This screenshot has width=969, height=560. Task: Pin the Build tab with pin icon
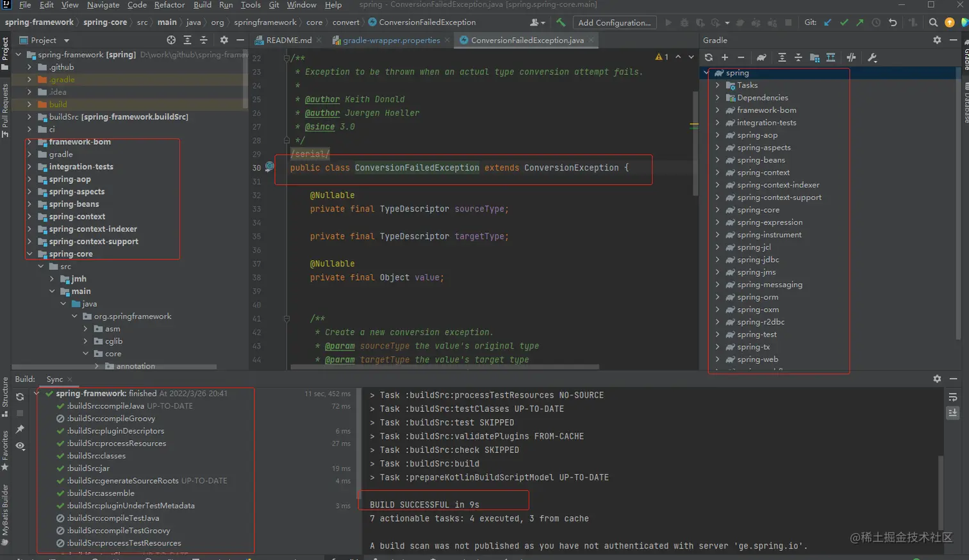click(20, 429)
